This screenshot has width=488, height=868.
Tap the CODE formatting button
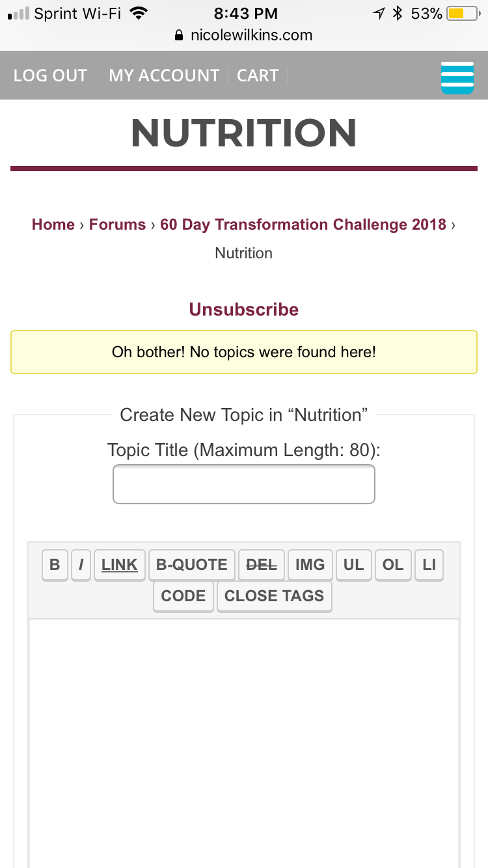pyautogui.click(x=183, y=596)
